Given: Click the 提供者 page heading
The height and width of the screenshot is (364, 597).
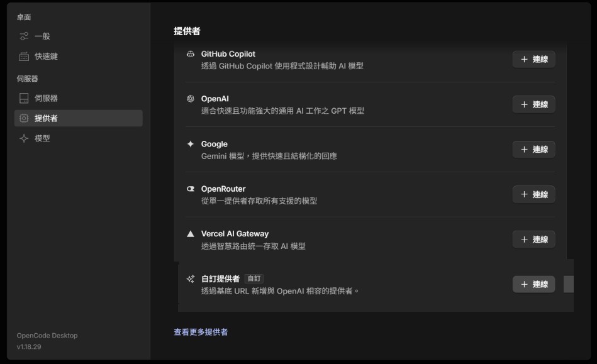Looking at the screenshot, I should (x=187, y=31).
